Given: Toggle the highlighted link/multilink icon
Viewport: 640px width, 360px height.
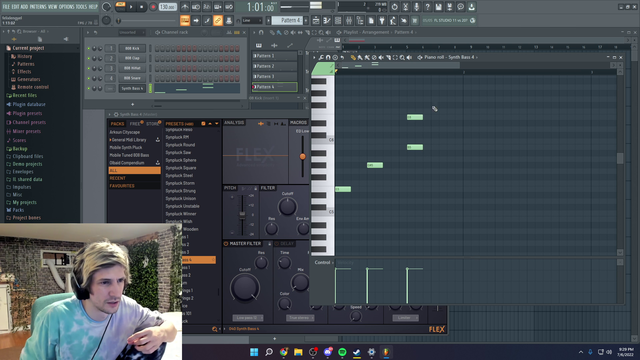Looking at the screenshot, I should click(x=218, y=20).
